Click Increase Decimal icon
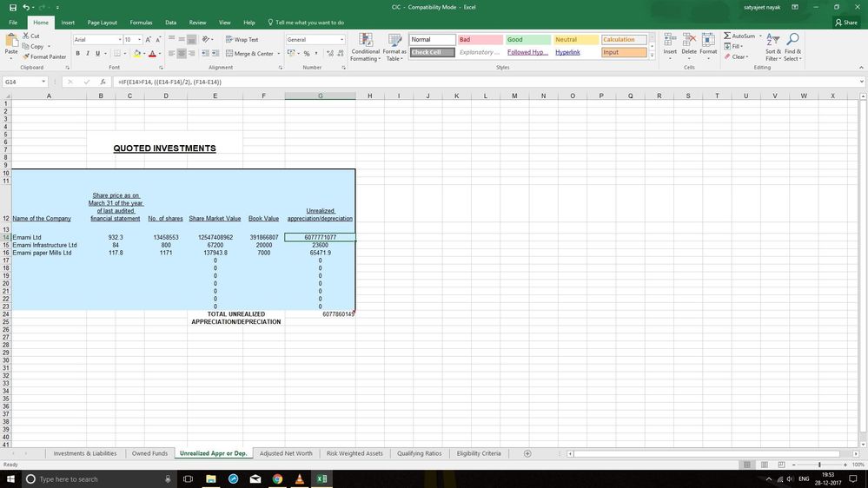868x488 pixels. point(330,54)
